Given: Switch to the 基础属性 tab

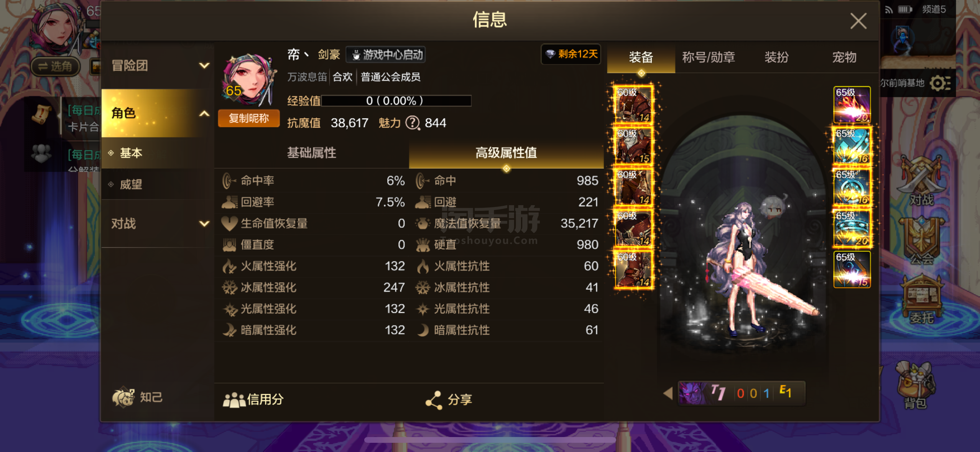Looking at the screenshot, I should (x=311, y=153).
